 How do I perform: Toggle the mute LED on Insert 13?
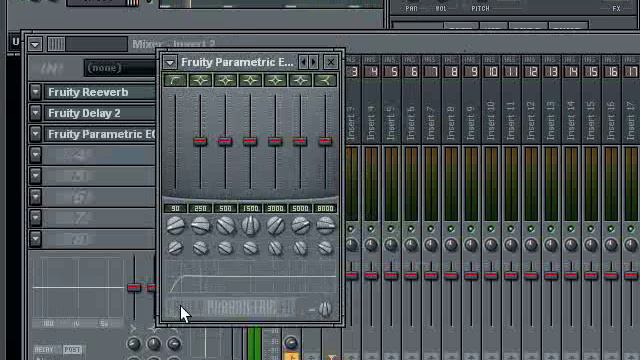551,229
